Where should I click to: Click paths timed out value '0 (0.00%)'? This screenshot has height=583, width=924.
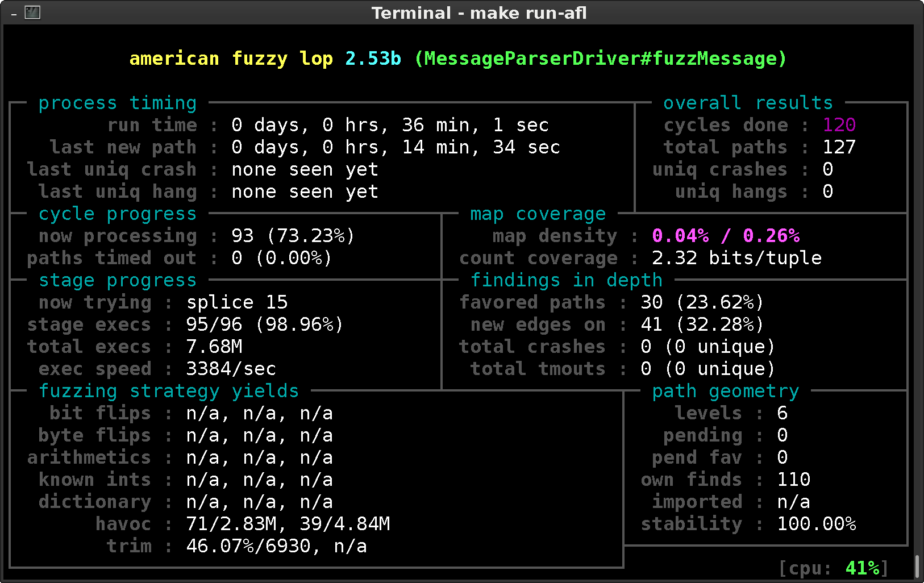pyautogui.click(x=282, y=258)
